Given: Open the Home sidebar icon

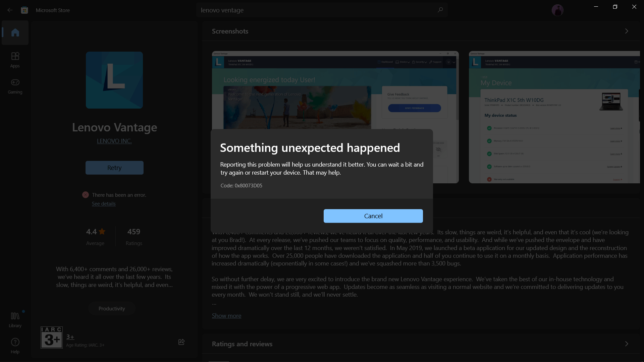Looking at the screenshot, I should coord(15,33).
